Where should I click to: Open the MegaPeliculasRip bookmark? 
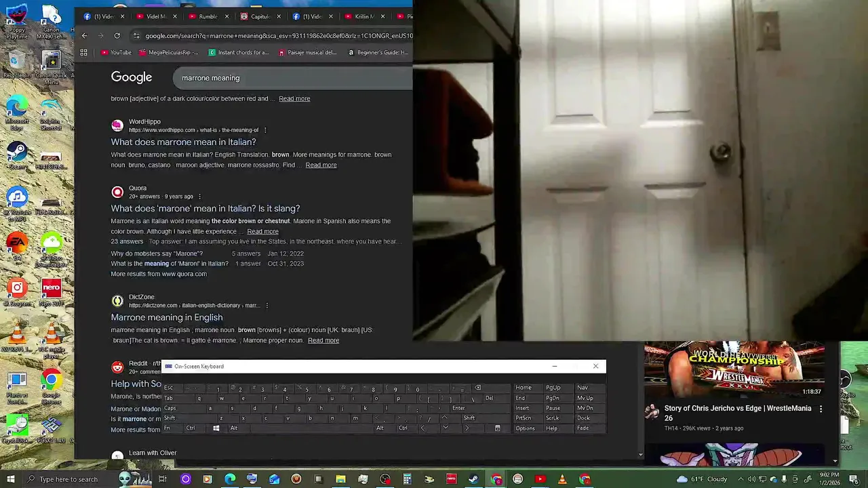(x=169, y=52)
